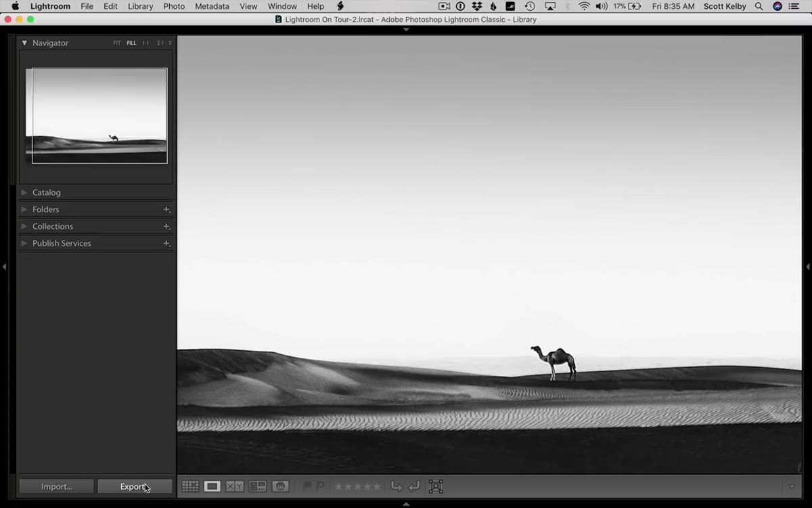This screenshot has height=508, width=812.
Task: Open Survey view icon in toolbar
Action: click(258, 486)
